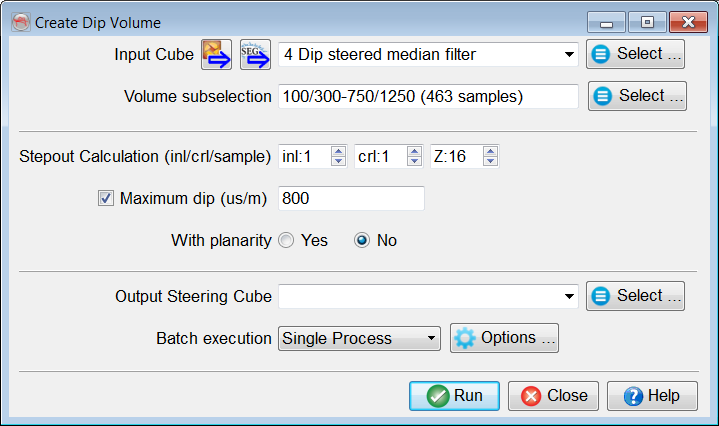Screen dimensions: 719x426
Task: Increase the inline stepout value
Action: coord(338,151)
